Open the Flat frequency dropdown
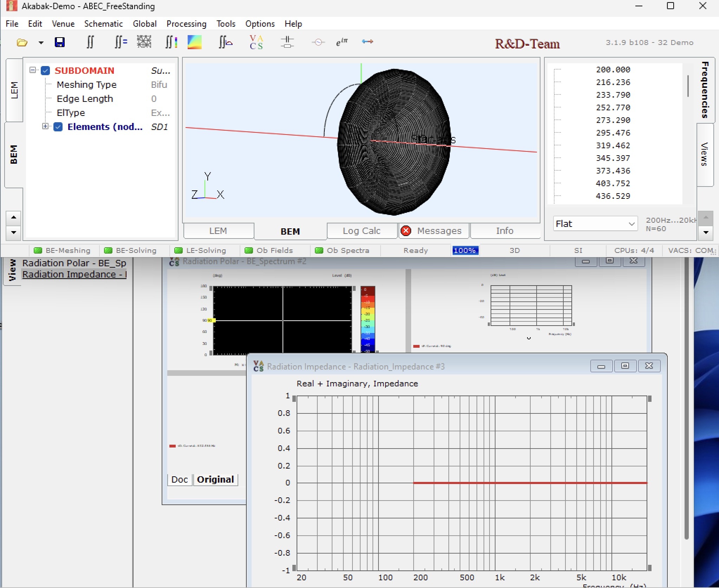 tap(595, 224)
